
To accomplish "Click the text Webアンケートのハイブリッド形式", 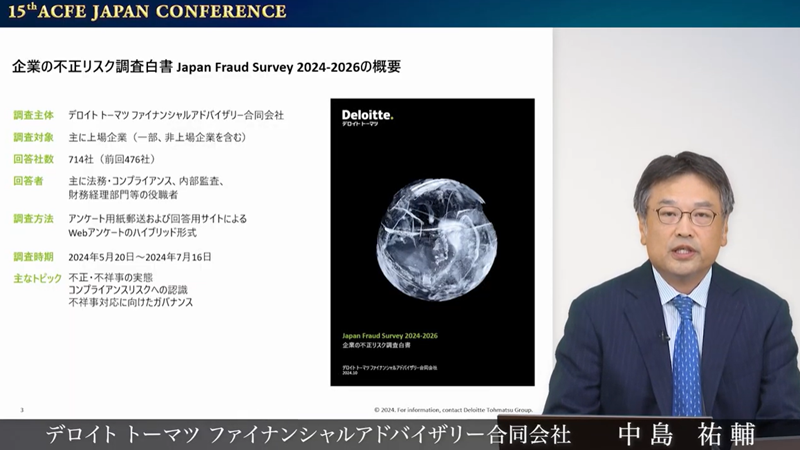I will pyautogui.click(x=132, y=233).
